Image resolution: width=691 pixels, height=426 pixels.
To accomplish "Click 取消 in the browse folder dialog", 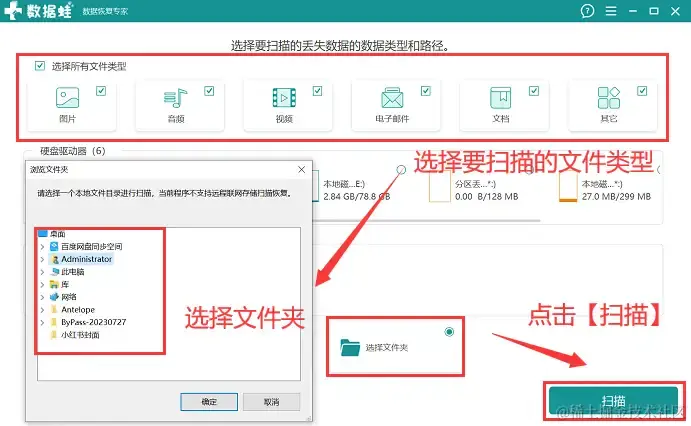I will [x=271, y=402].
